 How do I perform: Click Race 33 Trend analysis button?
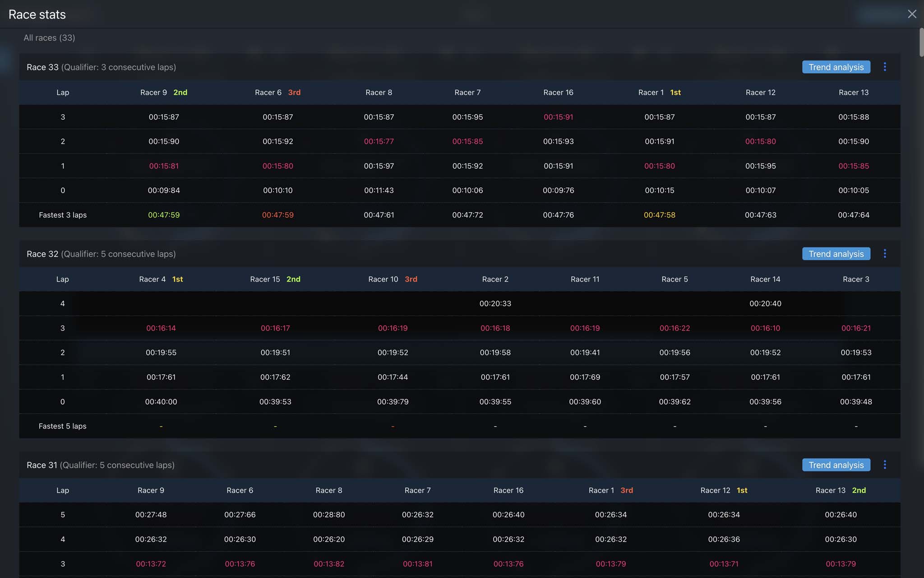pyautogui.click(x=836, y=67)
